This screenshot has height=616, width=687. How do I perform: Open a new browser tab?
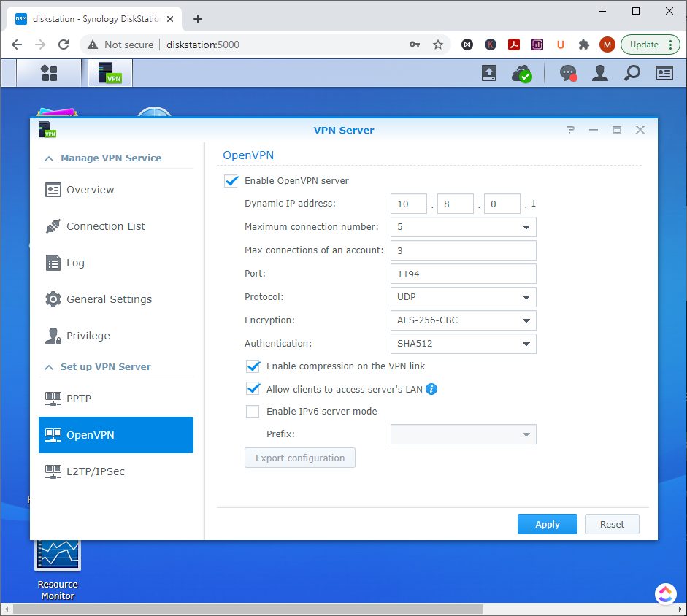(x=198, y=19)
